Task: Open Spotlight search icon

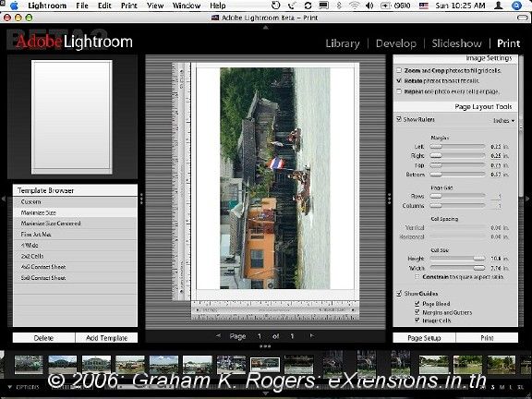Action: tap(516, 6)
